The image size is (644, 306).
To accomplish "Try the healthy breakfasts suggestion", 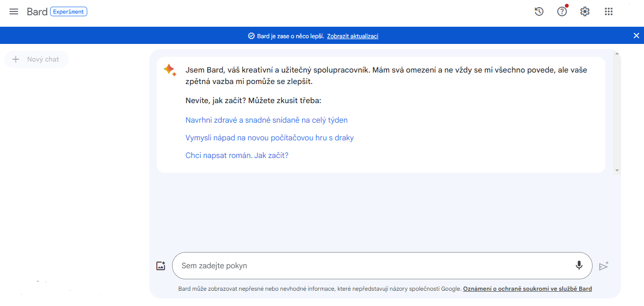I will (x=266, y=120).
